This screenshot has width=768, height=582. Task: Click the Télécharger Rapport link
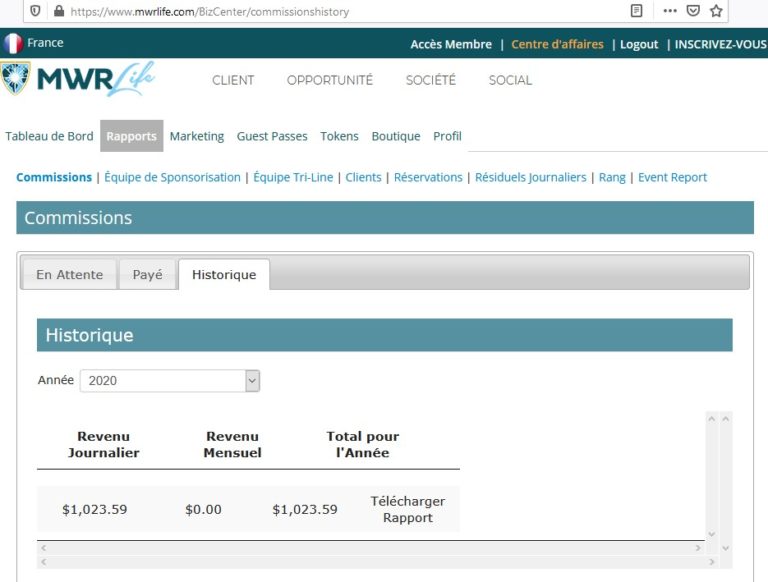tap(407, 509)
